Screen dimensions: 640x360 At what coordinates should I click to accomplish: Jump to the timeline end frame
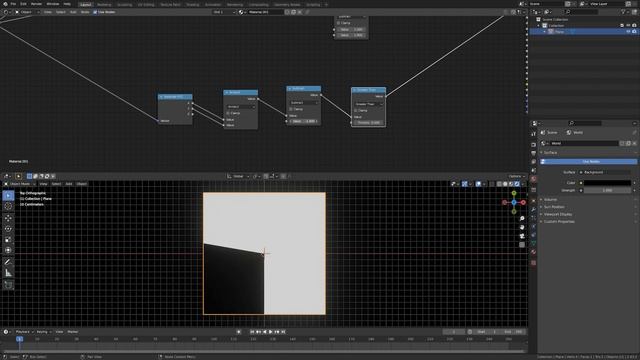283,332
